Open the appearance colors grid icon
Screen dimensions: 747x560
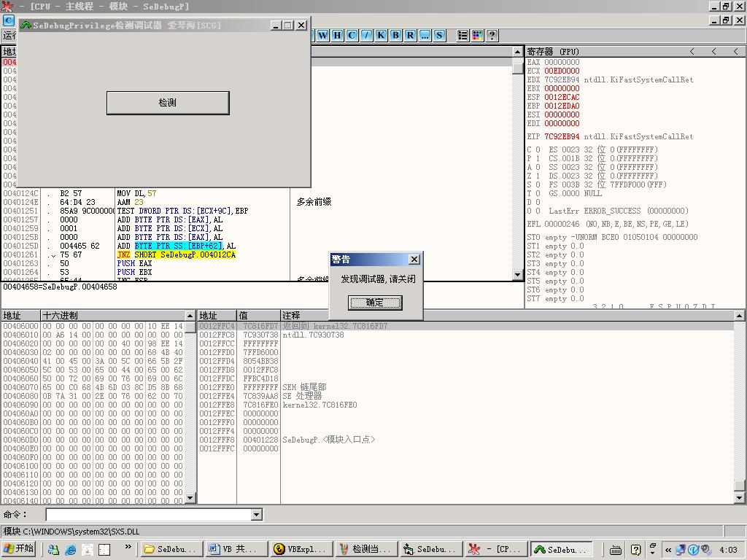[477, 35]
